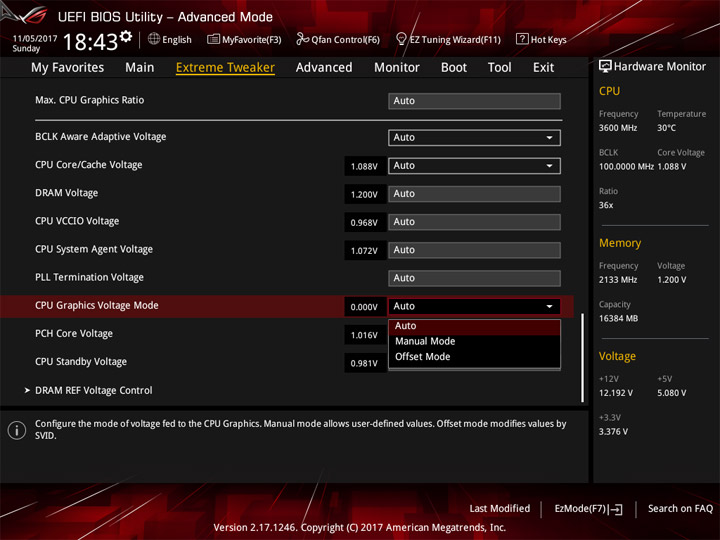Viewport: 720px width, 540px height.
Task: Select the Extreme Tweaker tab
Action: coord(225,68)
